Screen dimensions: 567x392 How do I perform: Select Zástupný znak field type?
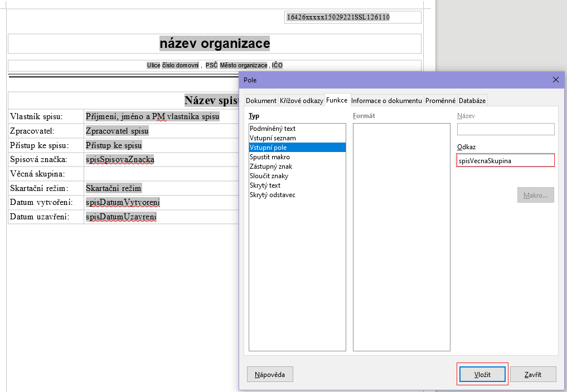click(271, 166)
